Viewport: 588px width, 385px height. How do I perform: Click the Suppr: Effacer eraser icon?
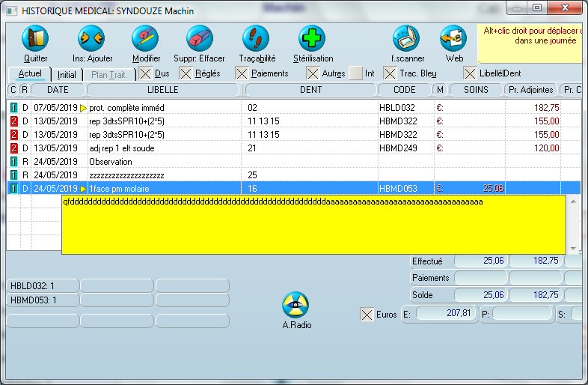(199, 38)
